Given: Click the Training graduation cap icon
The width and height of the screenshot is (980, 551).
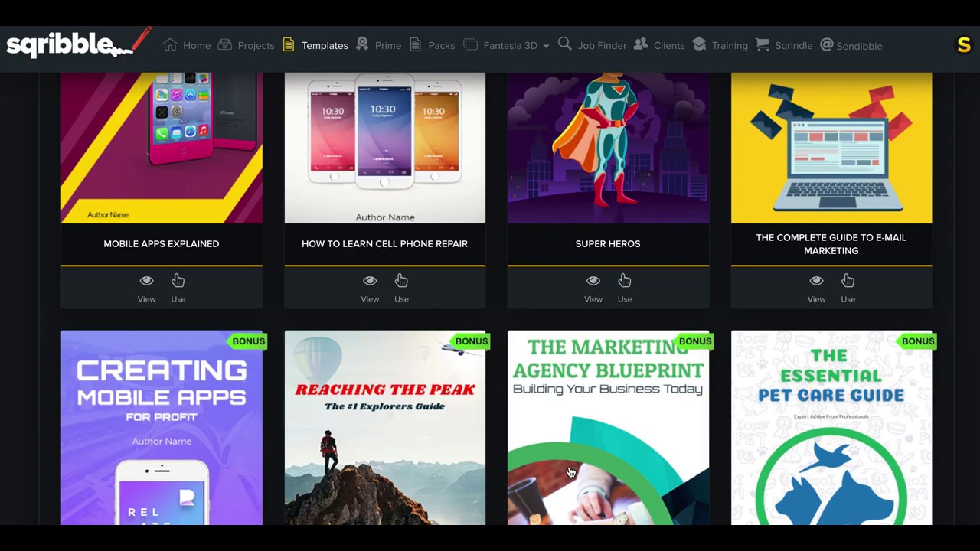Looking at the screenshot, I should [699, 44].
